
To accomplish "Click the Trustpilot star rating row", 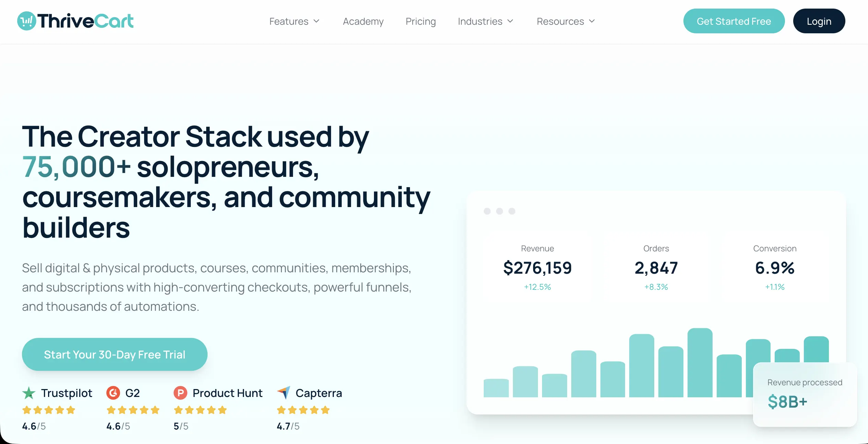I will coord(49,410).
